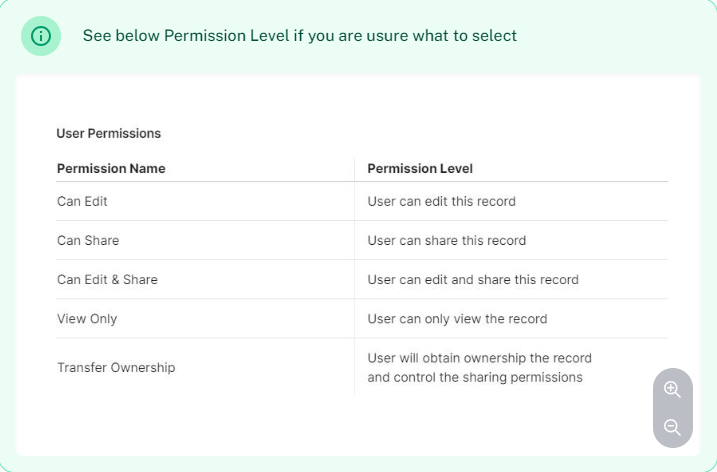
Task: Click the zoom in magnifier icon
Action: pyautogui.click(x=672, y=390)
